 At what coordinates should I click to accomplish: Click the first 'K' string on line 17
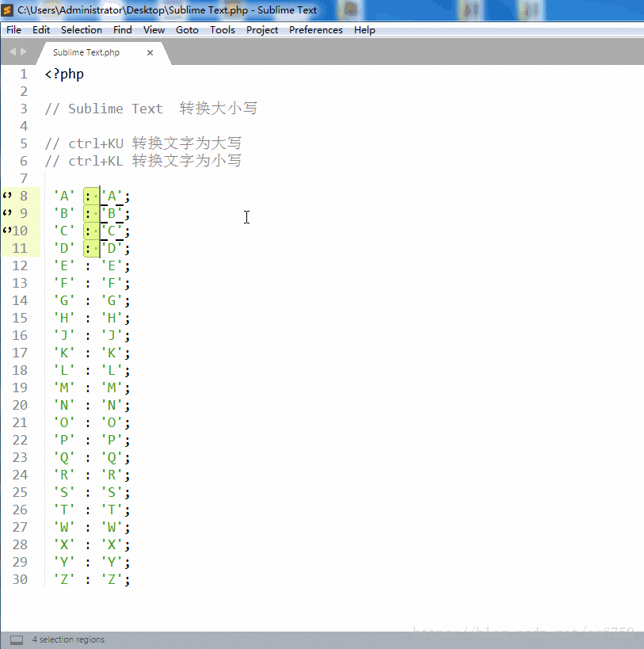(64, 353)
